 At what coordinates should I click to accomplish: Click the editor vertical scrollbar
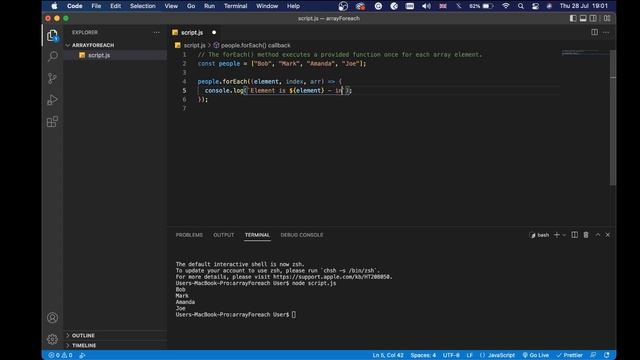[613, 118]
